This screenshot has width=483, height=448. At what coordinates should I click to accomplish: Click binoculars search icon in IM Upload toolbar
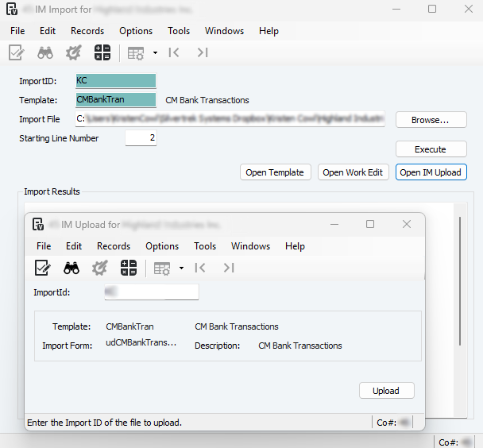71,268
